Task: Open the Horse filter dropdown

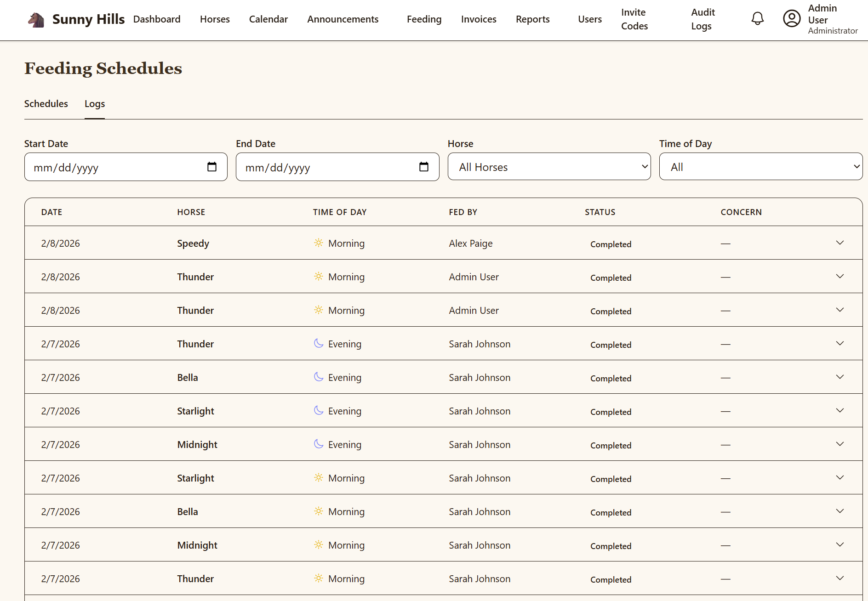Action: (x=549, y=167)
